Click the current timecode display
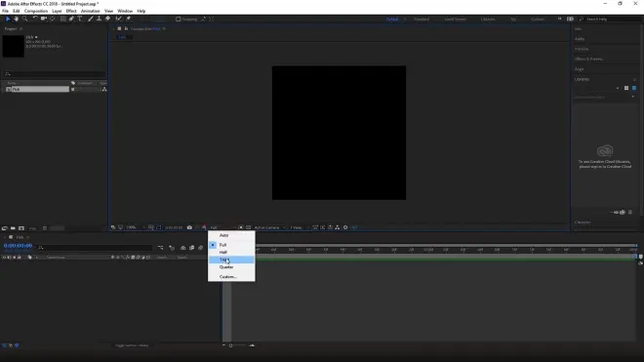644x362 pixels. pyautogui.click(x=19, y=246)
